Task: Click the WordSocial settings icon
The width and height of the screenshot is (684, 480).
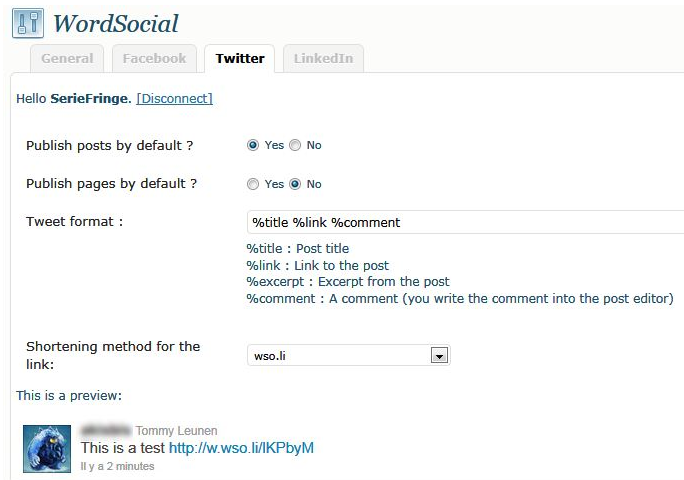Action: (28, 23)
